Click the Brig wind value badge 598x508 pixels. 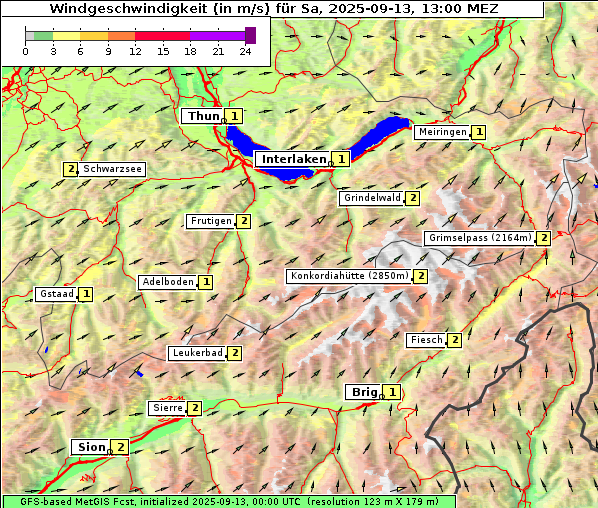click(x=392, y=392)
